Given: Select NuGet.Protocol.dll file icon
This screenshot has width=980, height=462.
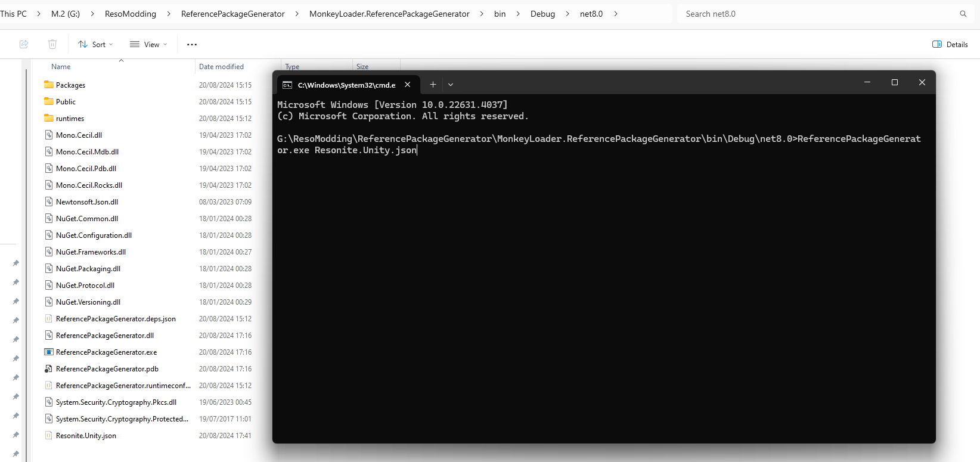Looking at the screenshot, I should (x=49, y=285).
